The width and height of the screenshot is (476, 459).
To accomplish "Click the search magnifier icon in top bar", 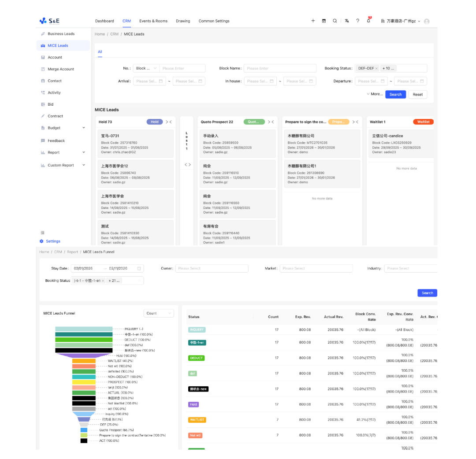I will 335,21.
